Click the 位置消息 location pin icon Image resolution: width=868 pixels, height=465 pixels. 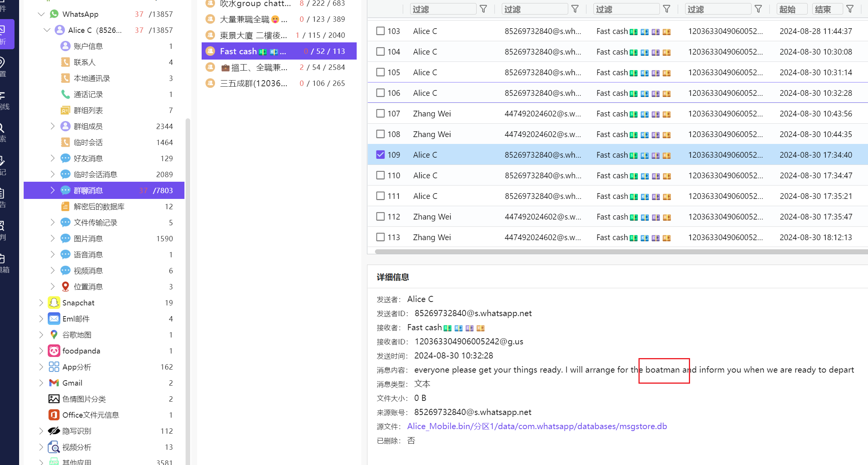[65, 287]
